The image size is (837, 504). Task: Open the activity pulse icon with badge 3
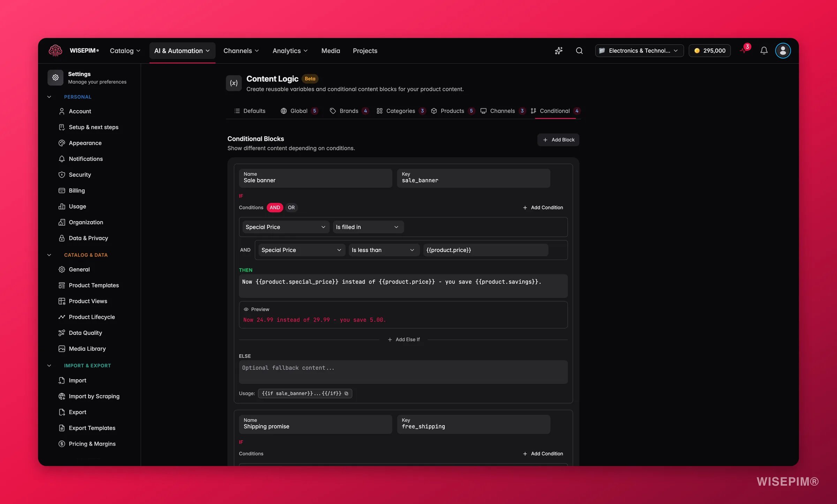(x=744, y=50)
